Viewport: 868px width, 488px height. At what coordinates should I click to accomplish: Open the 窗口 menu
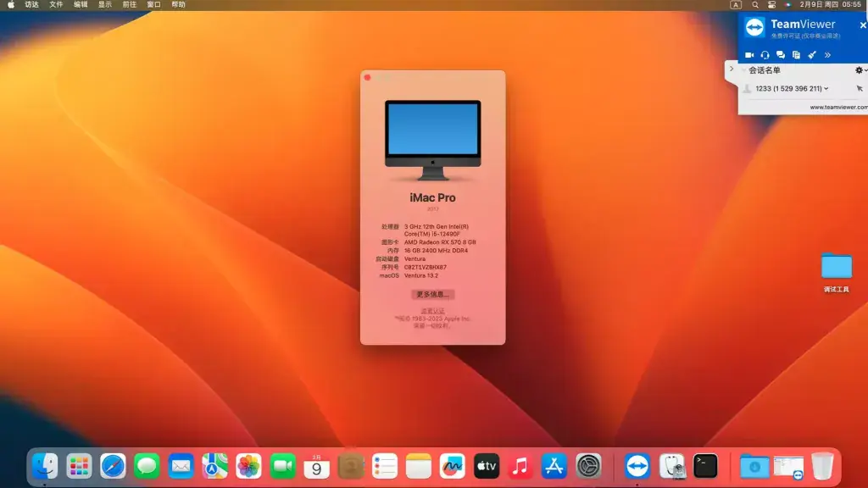[153, 4]
